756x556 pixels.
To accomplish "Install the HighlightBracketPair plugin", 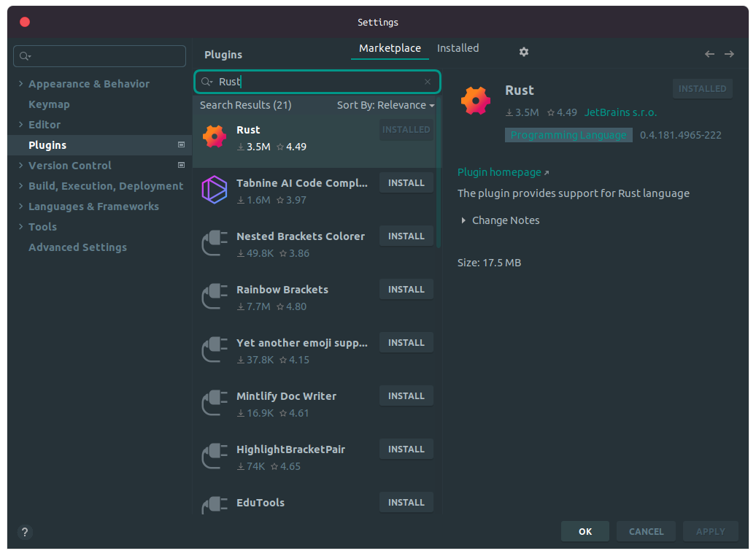I will pos(406,449).
